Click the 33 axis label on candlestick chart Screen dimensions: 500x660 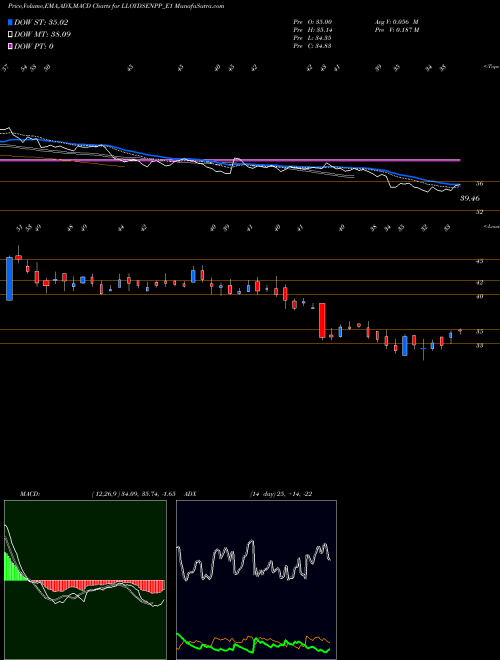pyautogui.click(x=479, y=346)
